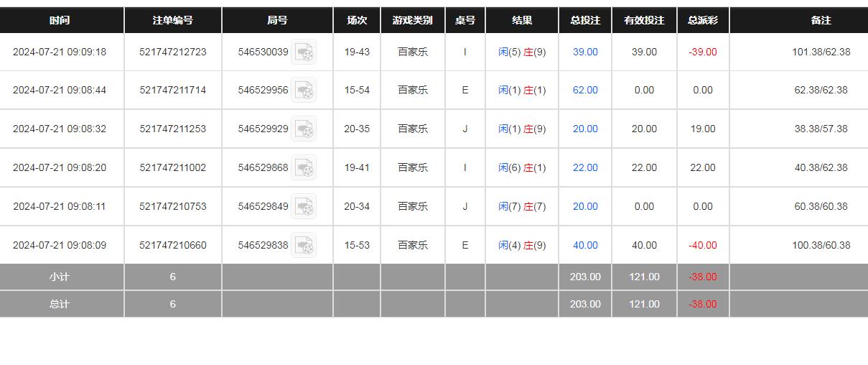Click the result cell 闲(5) 庄(9)
This screenshot has width=868, height=365.
(522, 52)
